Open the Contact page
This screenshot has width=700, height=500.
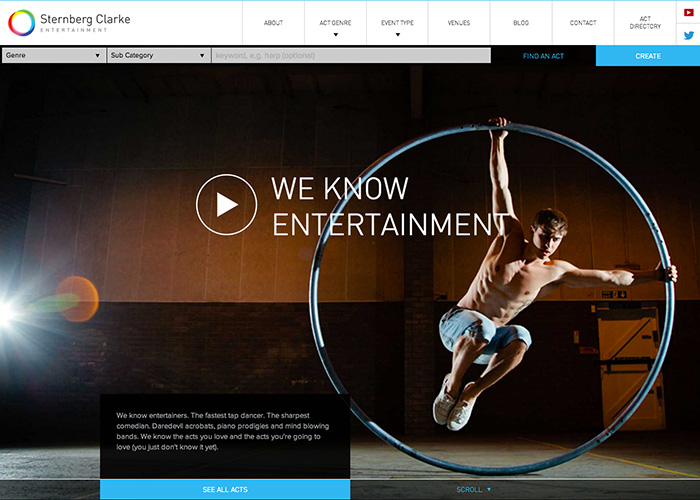[583, 23]
